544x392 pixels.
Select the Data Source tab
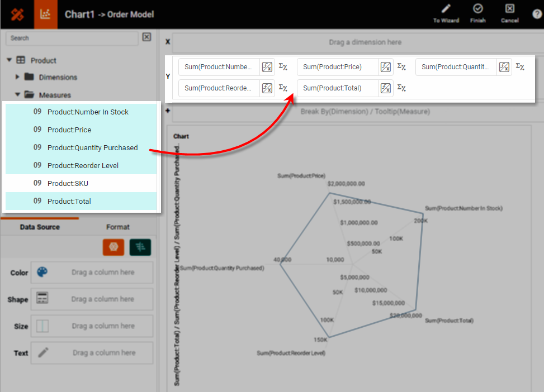(x=40, y=227)
